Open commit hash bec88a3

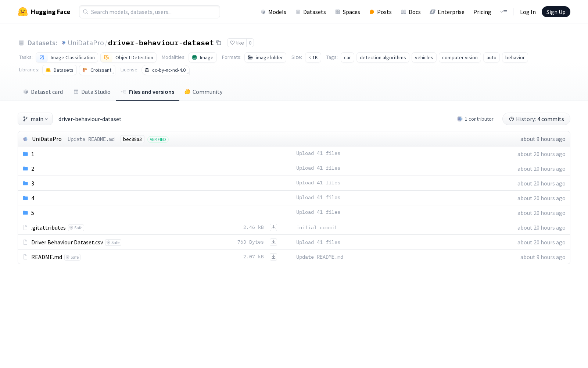tap(132, 139)
